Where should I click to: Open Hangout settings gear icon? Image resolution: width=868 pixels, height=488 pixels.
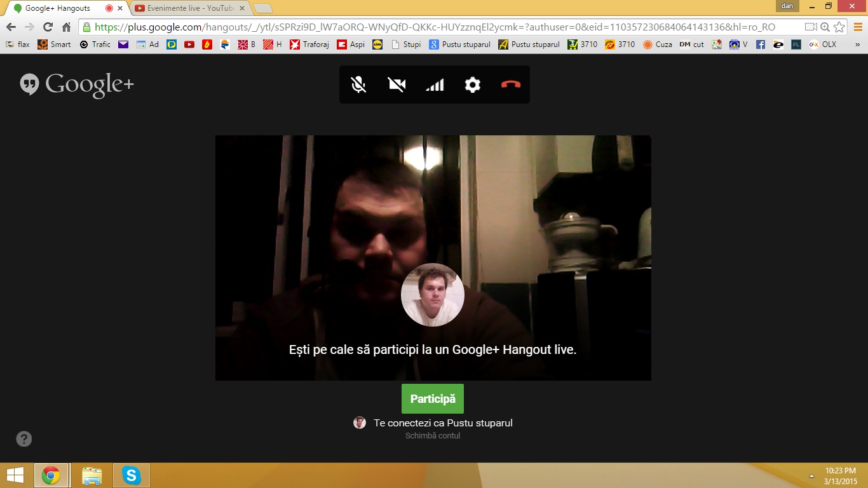[x=473, y=85]
